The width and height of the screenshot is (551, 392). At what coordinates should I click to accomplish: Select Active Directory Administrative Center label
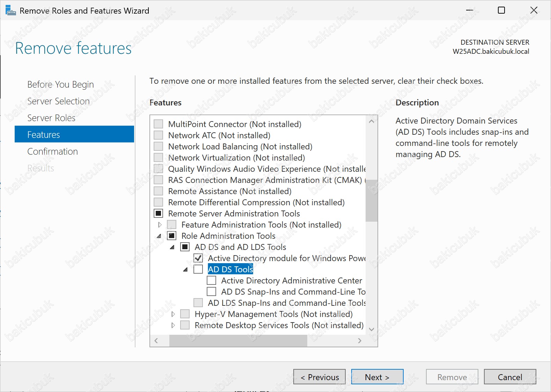pyautogui.click(x=292, y=281)
